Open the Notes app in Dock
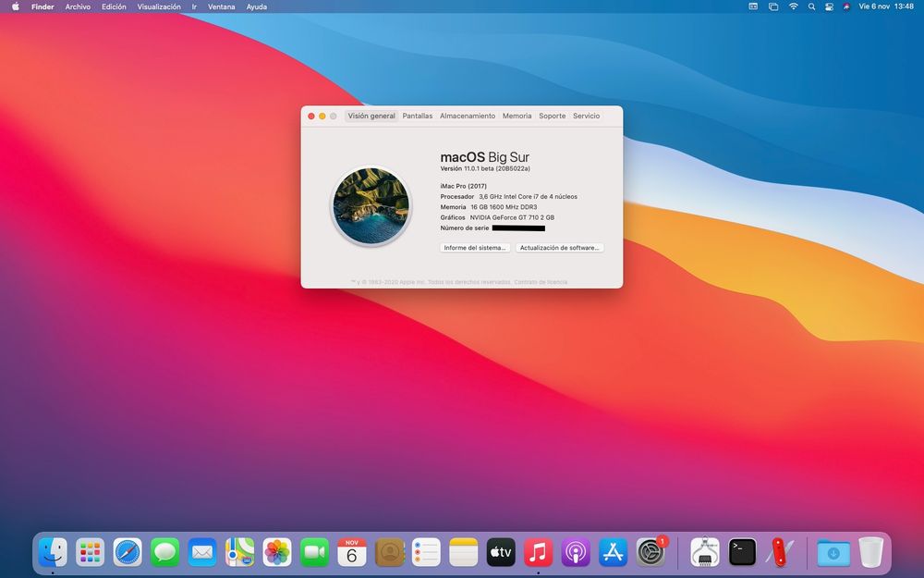 coord(464,553)
